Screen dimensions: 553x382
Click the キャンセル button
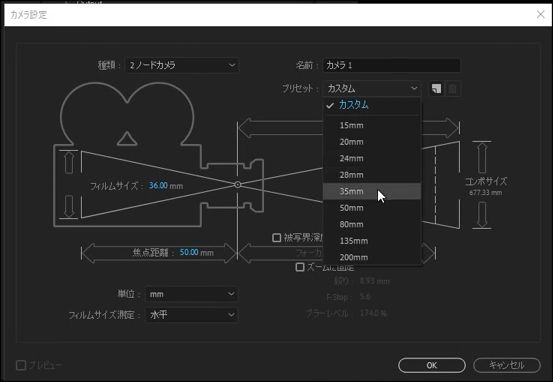506,365
